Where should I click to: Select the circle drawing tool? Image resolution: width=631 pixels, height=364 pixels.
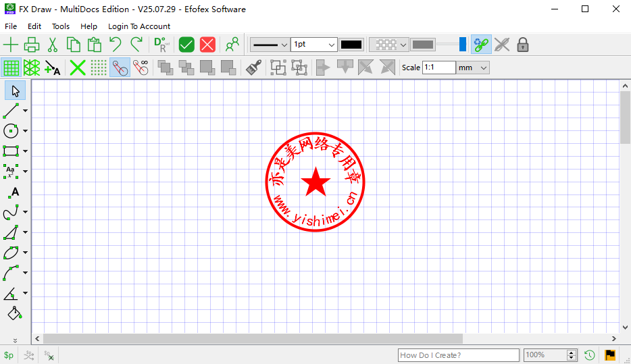[11, 131]
